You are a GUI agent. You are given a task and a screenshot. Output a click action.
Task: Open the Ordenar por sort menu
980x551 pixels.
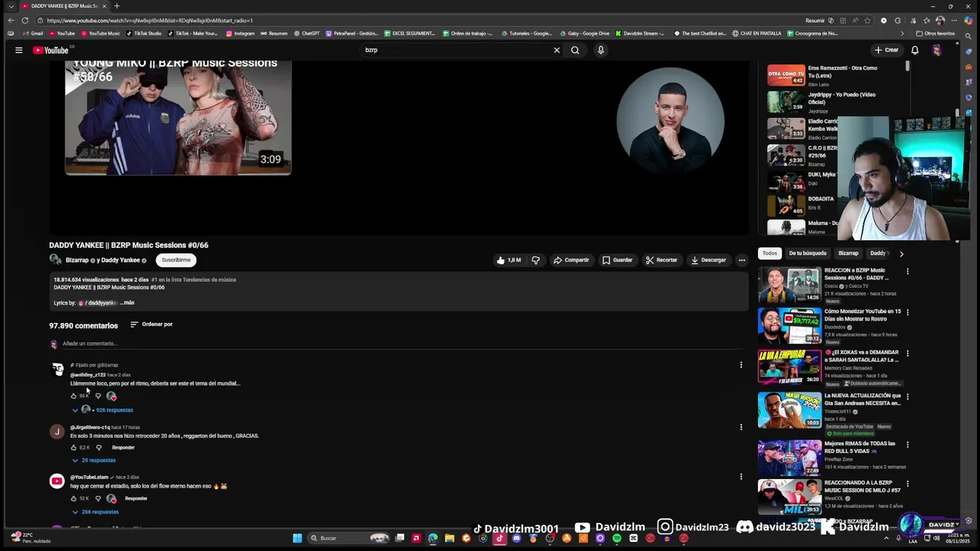click(x=151, y=324)
